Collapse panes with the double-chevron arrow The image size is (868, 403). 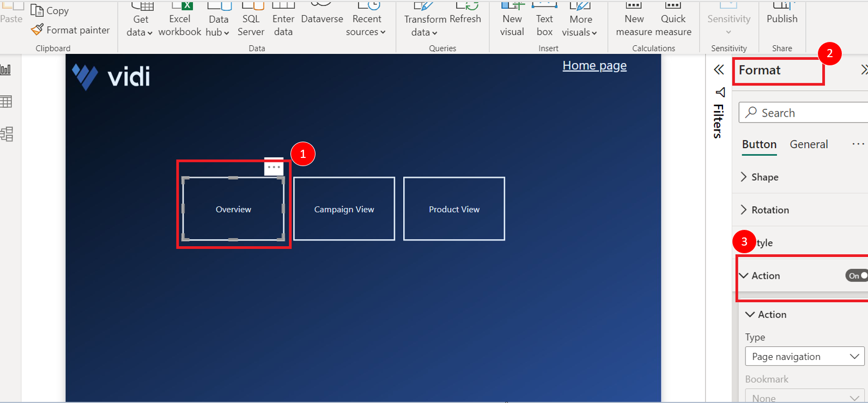coord(719,70)
